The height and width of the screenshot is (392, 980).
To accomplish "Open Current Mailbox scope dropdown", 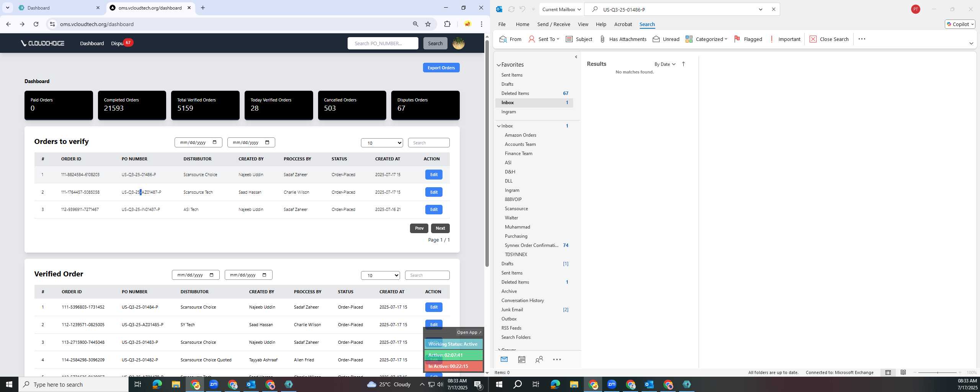I will pos(561,9).
